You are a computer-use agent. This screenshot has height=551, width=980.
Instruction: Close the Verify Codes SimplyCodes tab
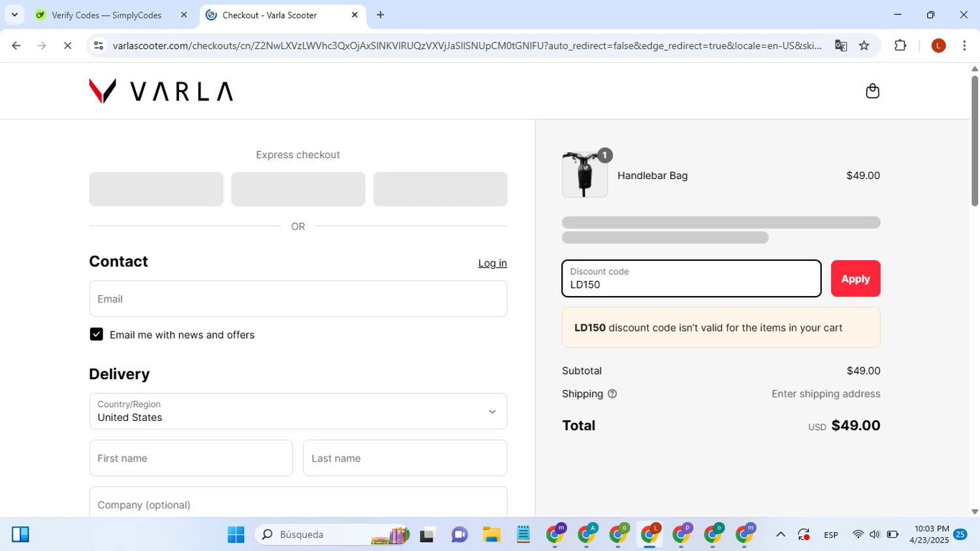tap(184, 15)
